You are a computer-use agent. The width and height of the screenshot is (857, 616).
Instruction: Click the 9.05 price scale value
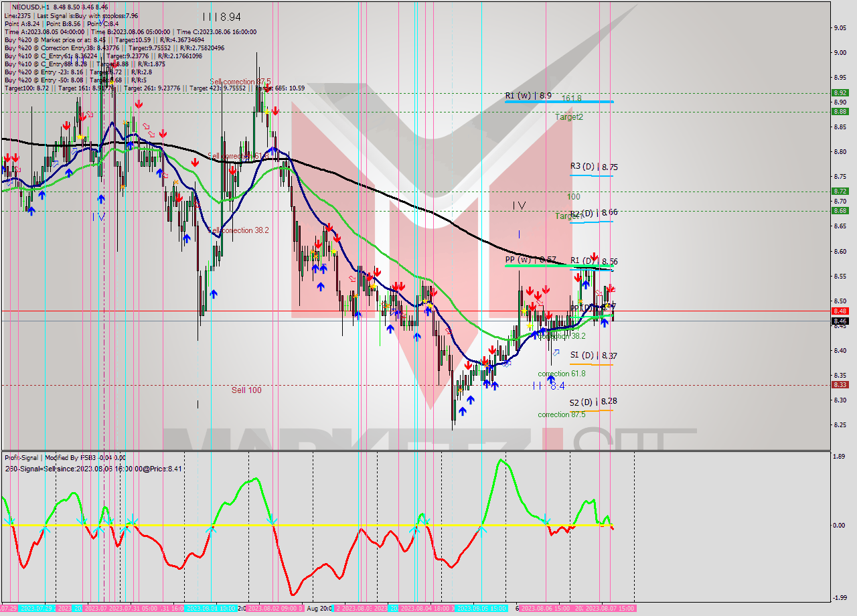pyautogui.click(x=839, y=27)
